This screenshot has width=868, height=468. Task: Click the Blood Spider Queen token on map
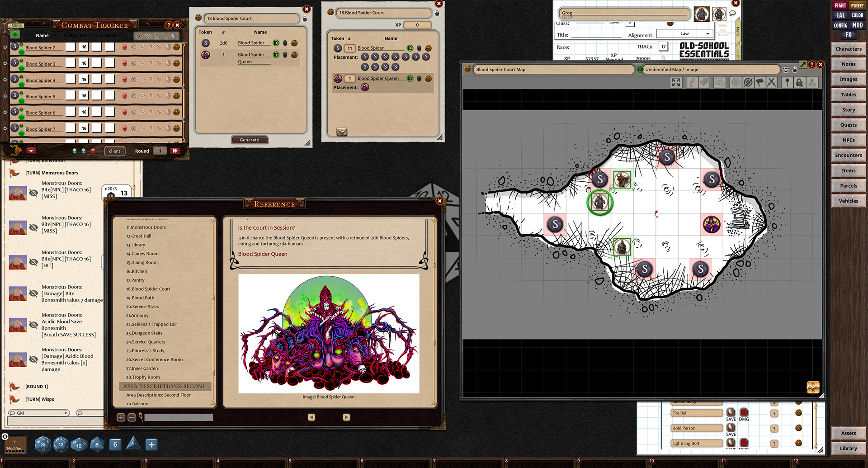coord(712,224)
